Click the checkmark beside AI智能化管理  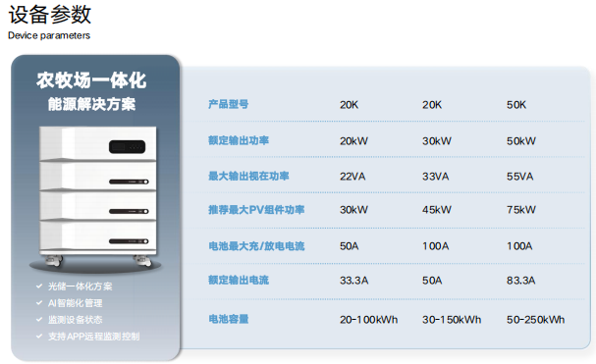(38, 303)
